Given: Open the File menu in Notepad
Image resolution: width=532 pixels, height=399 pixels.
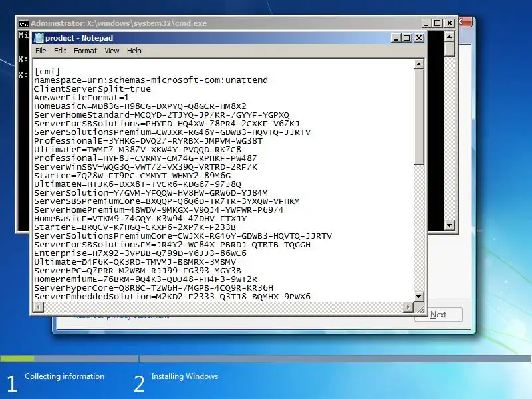Looking at the screenshot, I should click(41, 51).
